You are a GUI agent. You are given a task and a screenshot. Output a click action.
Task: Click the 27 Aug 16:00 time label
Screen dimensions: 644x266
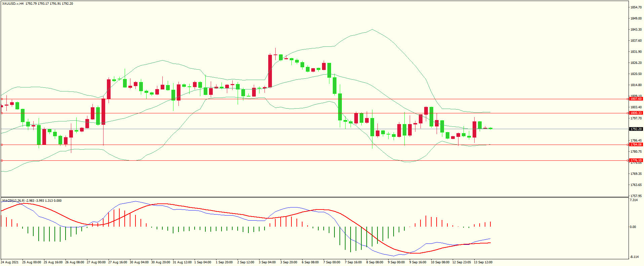click(x=118, y=262)
